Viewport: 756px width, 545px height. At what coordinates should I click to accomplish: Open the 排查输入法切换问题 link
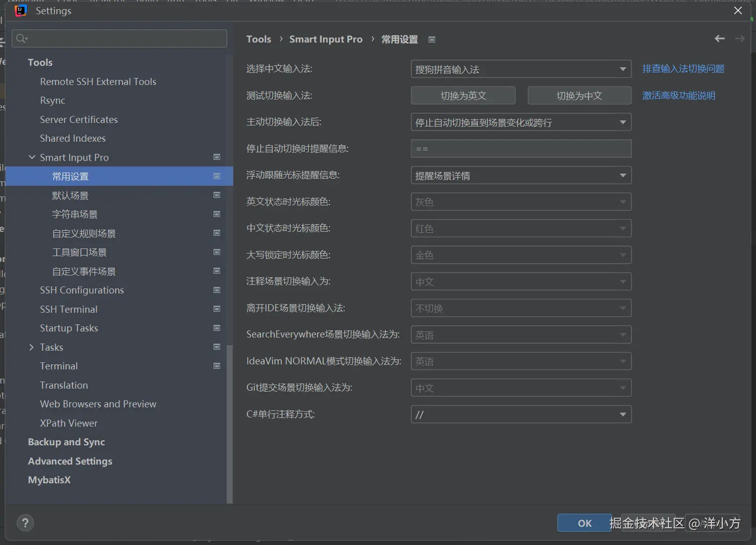[x=683, y=69]
